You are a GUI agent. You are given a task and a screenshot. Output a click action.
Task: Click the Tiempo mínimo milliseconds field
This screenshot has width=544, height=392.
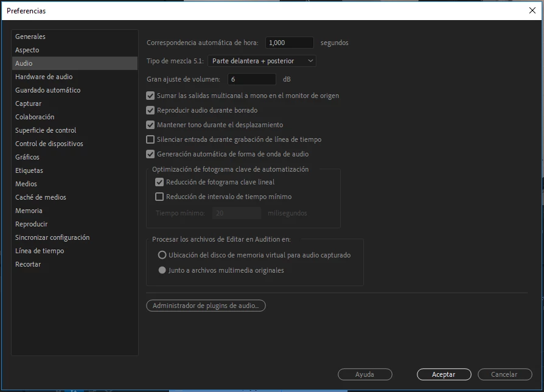pos(236,213)
